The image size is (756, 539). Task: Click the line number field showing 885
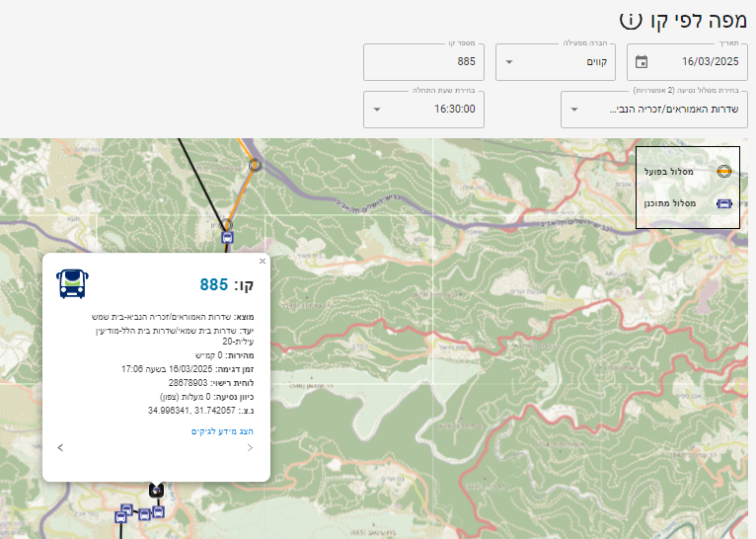coord(423,62)
